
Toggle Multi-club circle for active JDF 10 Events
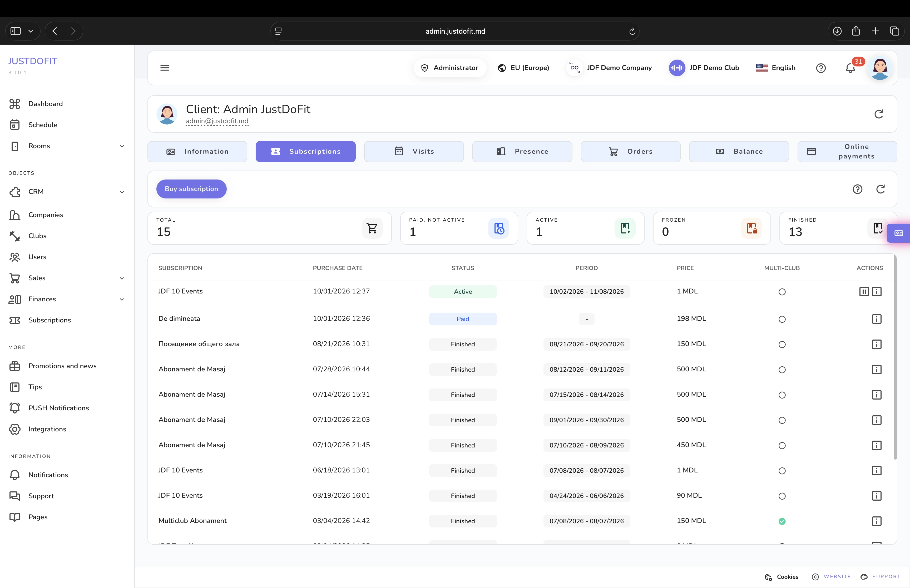tap(782, 292)
